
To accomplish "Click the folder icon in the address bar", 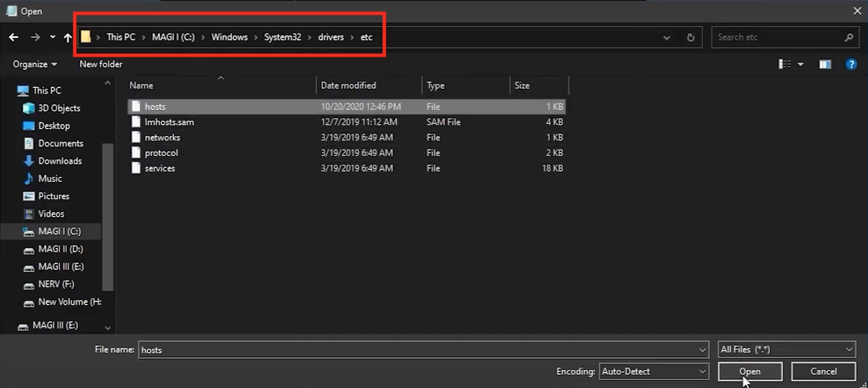I will [x=86, y=37].
